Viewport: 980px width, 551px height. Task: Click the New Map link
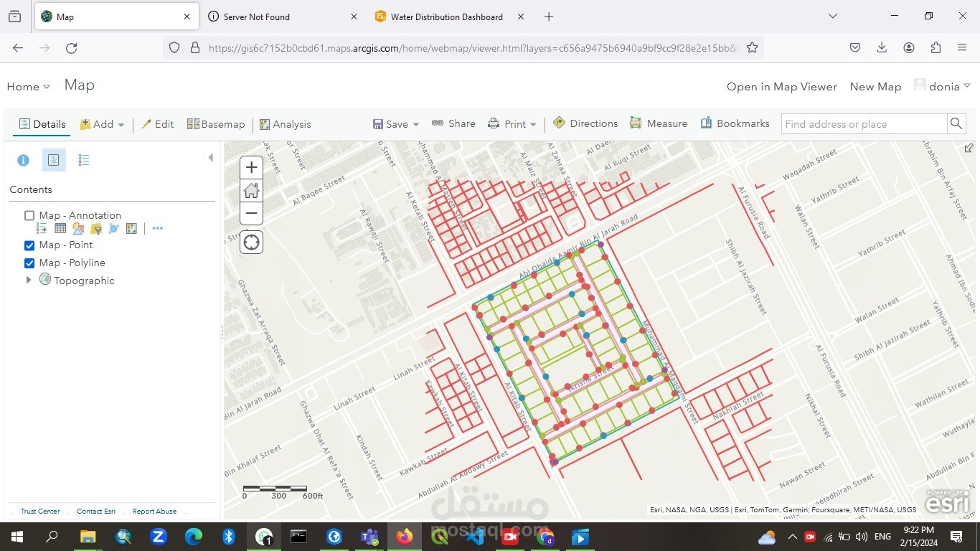click(x=875, y=87)
